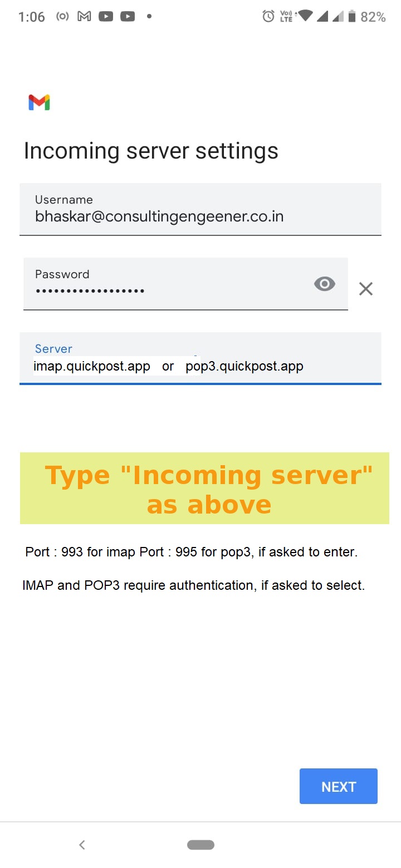Click the Gmail logo icon
The height and width of the screenshot is (868, 401).
point(39,102)
